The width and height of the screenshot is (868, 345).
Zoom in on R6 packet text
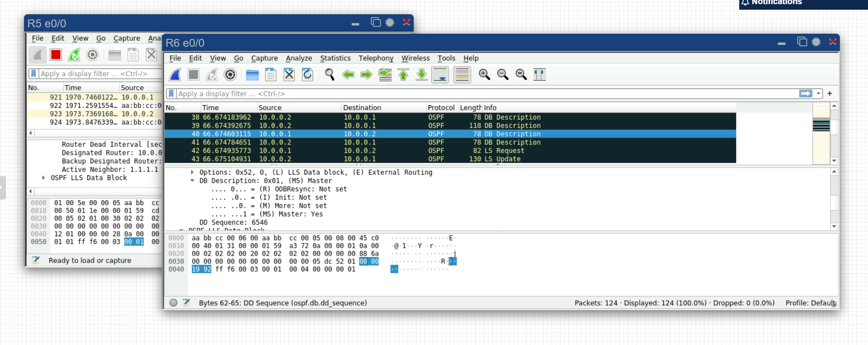tap(484, 75)
